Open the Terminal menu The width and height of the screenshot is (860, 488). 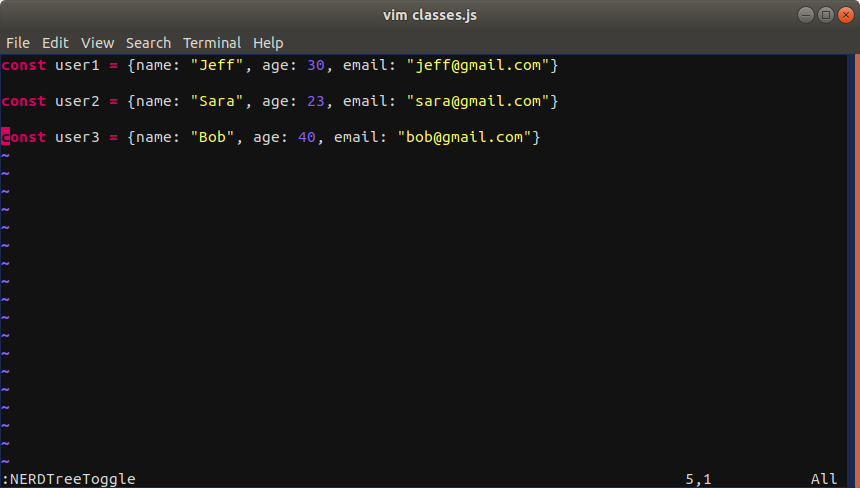point(212,43)
